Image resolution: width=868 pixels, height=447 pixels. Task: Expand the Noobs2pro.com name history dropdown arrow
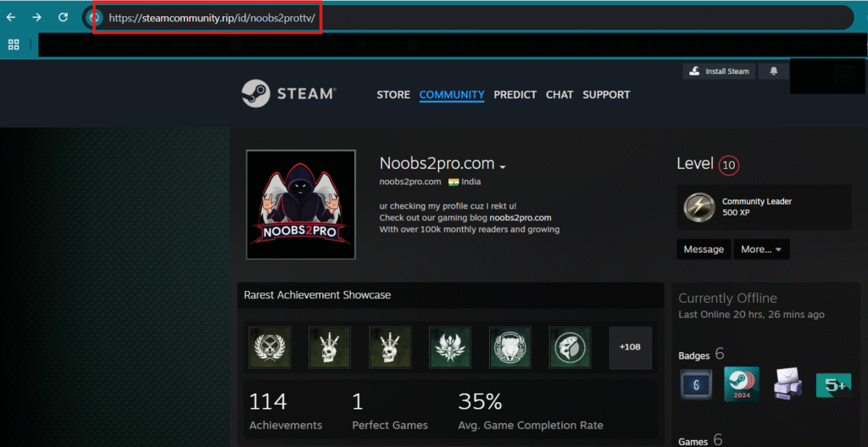(503, 166)
